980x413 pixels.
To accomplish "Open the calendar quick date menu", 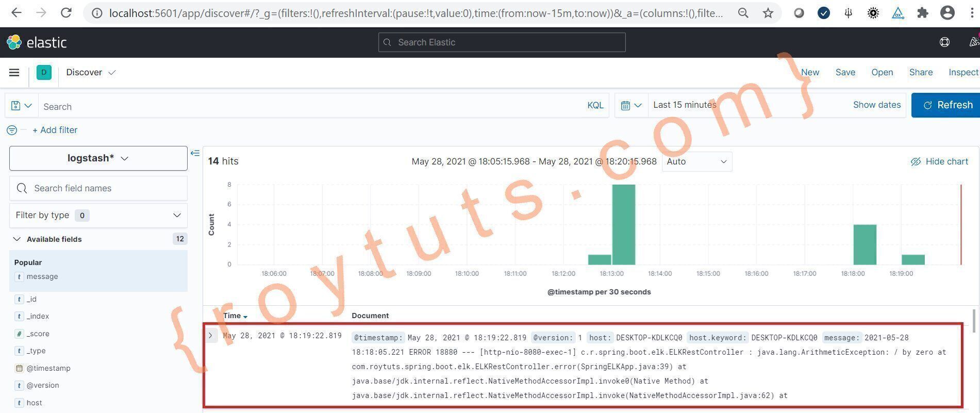I will pyautogui.click(x=631, y=105).
